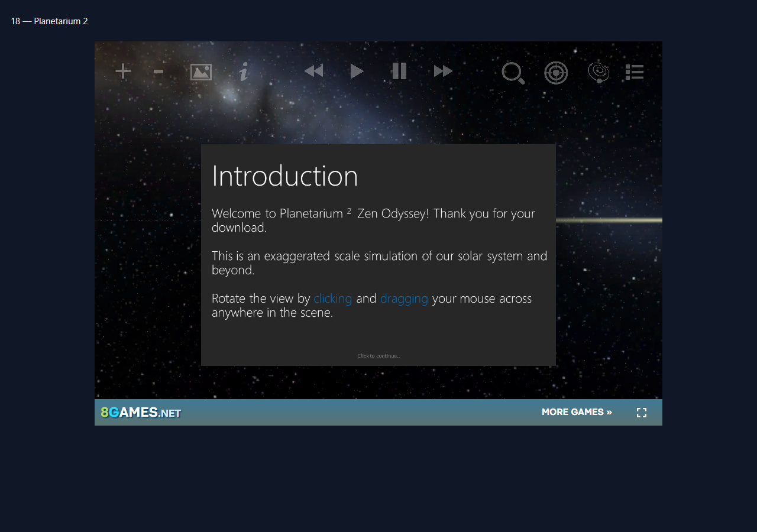Click the '18 — Planetarium 2' page title
This screenshot has height=532, width=757.
pos(49,21)
